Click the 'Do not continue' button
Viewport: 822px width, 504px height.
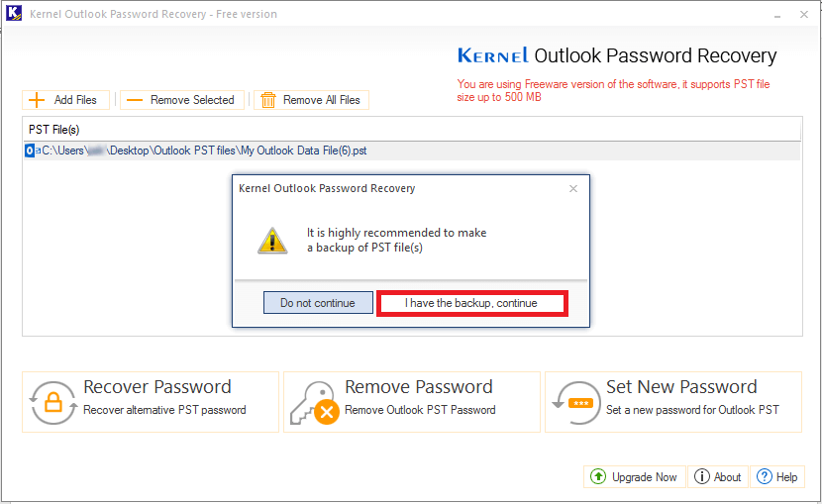pos(318,303)
